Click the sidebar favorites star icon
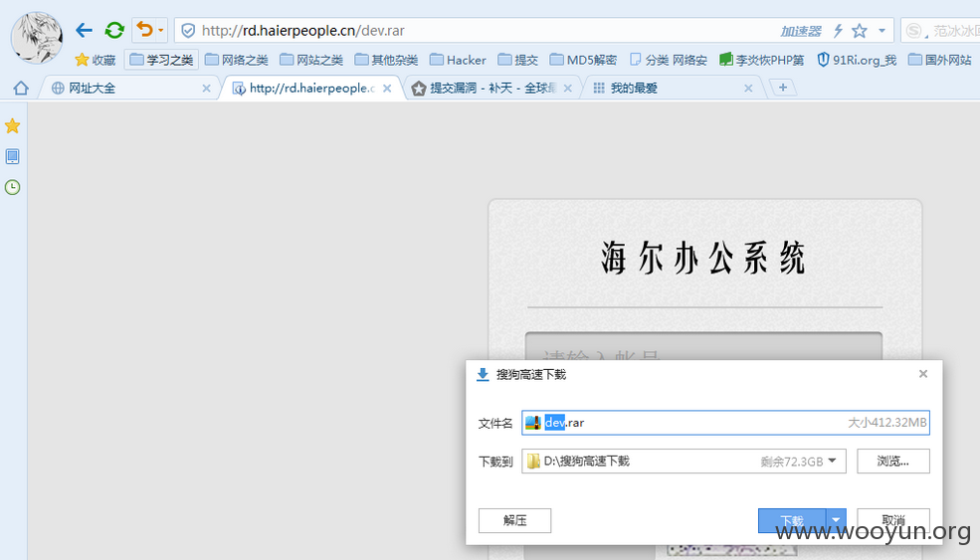Screen dimensions: 980x560 point(13,126)
